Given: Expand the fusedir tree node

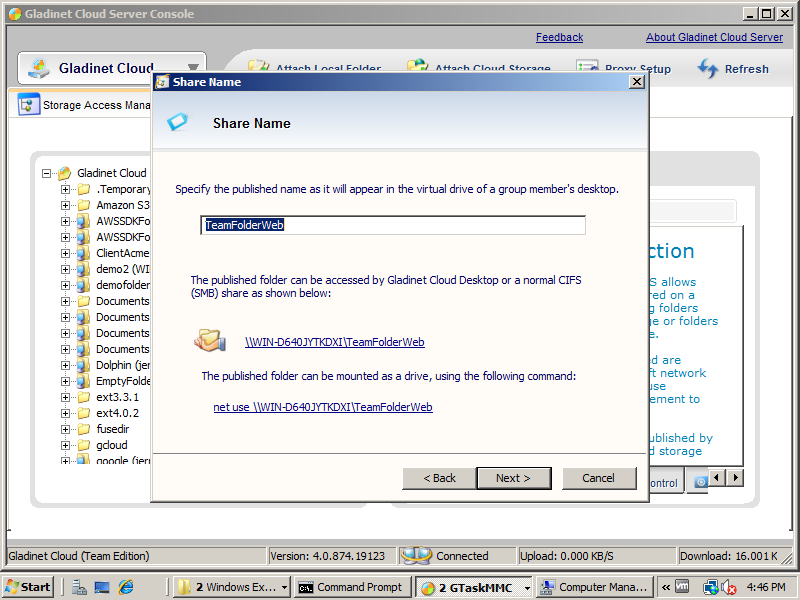Looking at the screenshot, I should [65, 429].
